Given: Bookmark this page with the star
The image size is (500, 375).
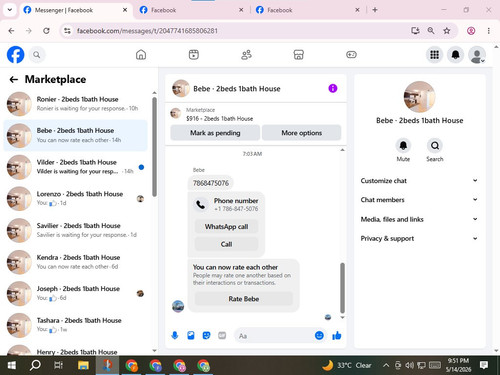Looking at the screenshot, I should [x=447, y=31].
